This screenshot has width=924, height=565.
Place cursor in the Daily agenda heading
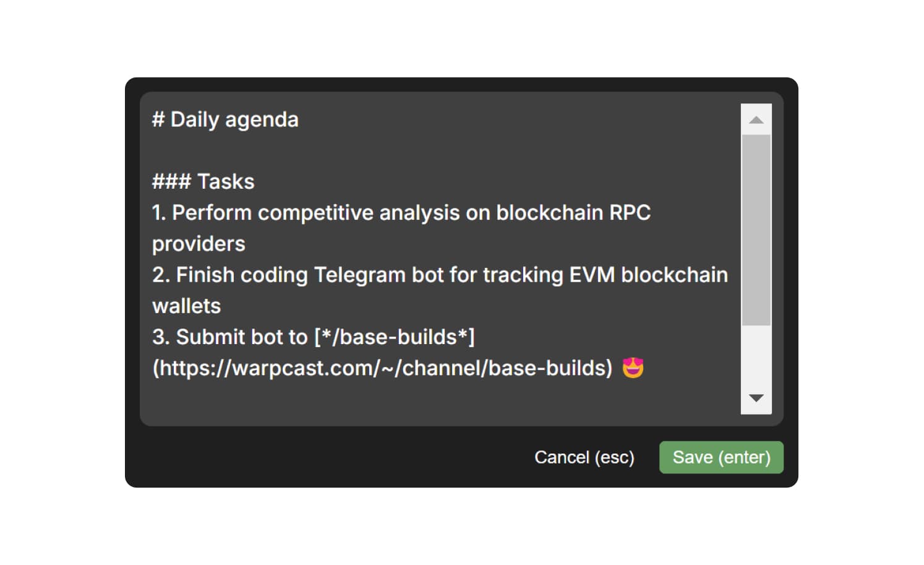click(x=225, y=119)
